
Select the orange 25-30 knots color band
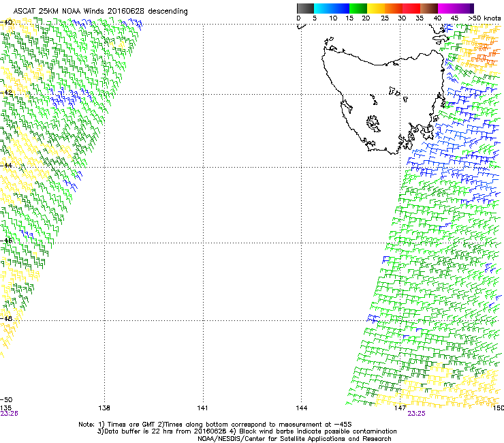pos(394,8)
